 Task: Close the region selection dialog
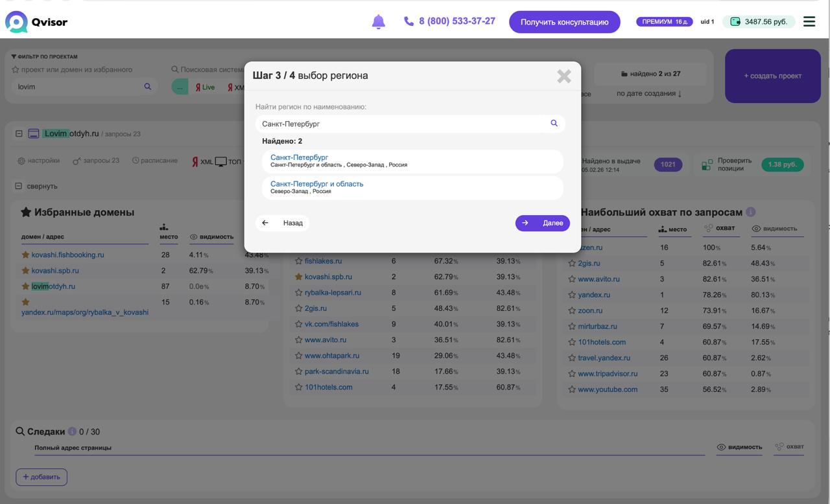coord(563,76)
